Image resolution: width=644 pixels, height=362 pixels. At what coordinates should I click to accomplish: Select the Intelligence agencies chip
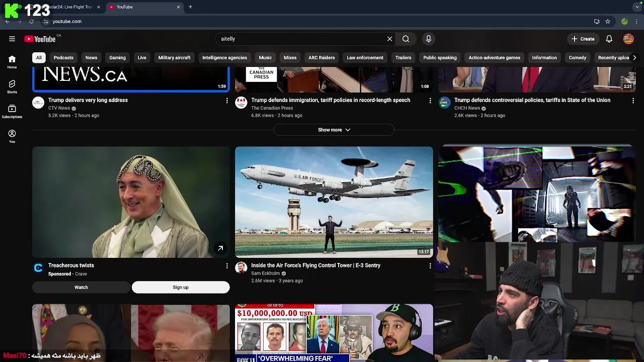tap(224, 58)
